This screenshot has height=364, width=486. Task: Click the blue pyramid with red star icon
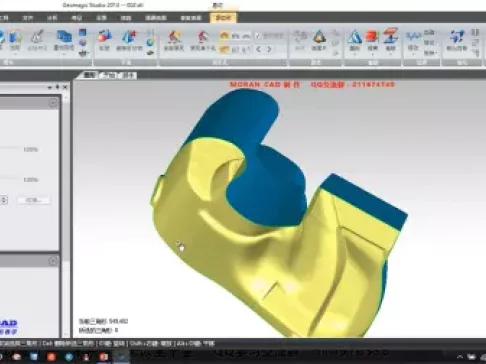click(x=129, y=36)
